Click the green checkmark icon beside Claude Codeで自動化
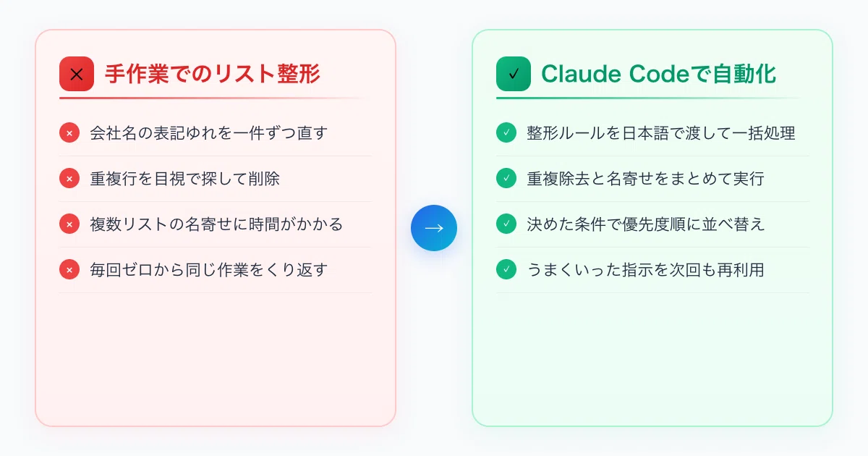Screen dimensions: 868x456 point(514,74)
